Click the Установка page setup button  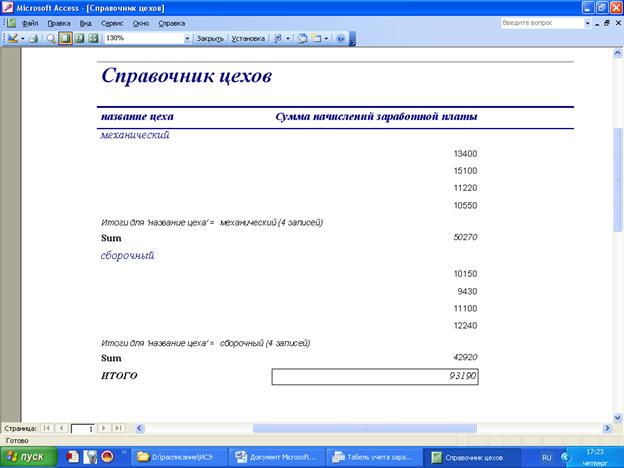point(248,39)
